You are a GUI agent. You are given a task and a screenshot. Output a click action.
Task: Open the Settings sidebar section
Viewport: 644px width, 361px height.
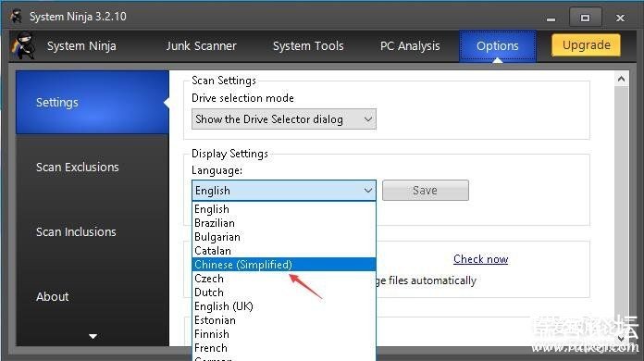click(93, 102)
